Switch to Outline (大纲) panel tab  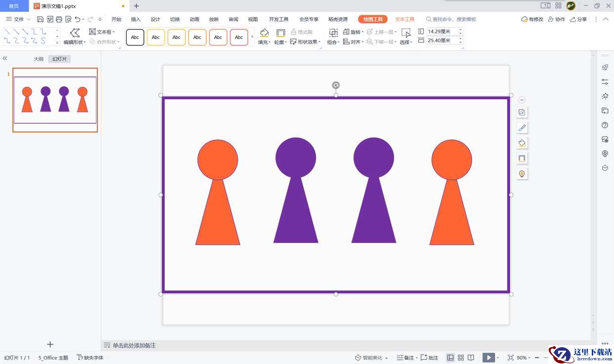point(39,59)
